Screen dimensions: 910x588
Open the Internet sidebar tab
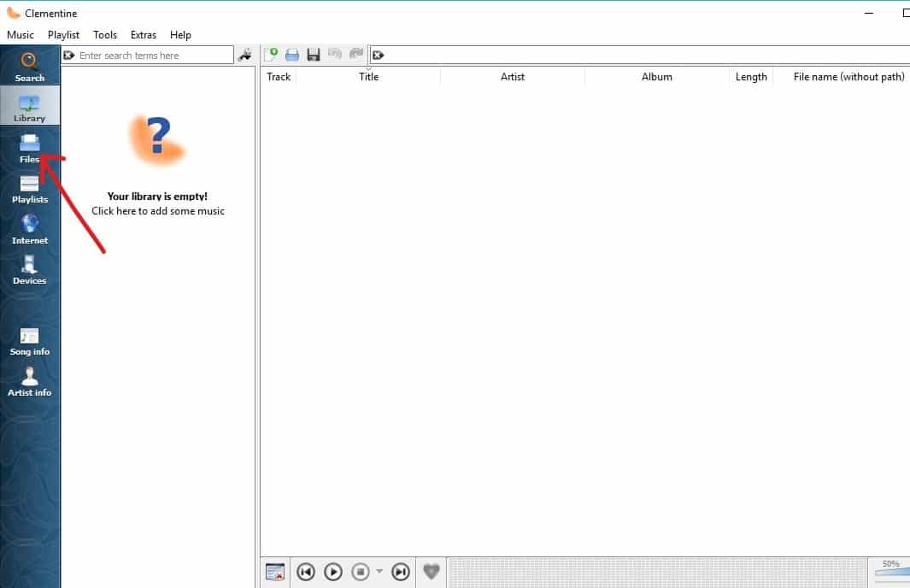[30, 229]
